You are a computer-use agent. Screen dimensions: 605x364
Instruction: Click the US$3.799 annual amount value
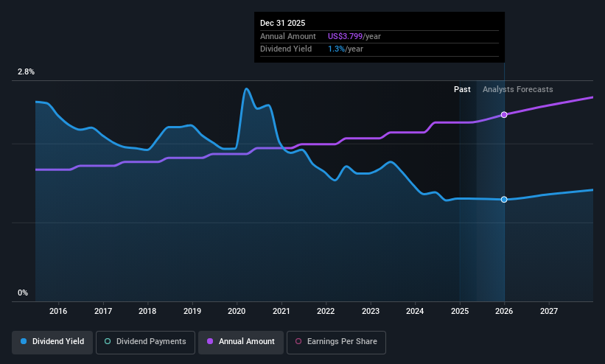pyautogui.click(x=345, y=36)
